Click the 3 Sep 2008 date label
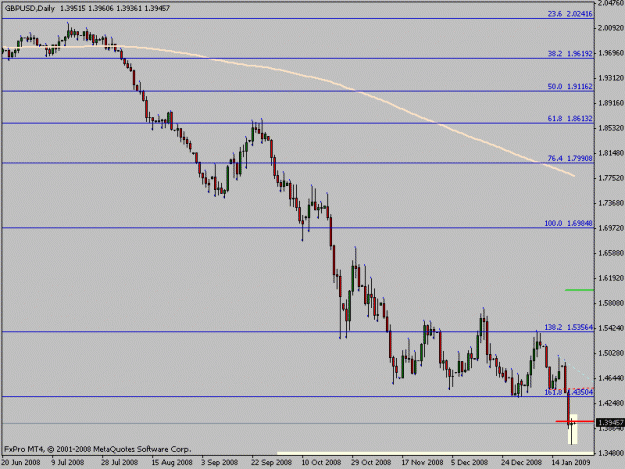 coord(220,462)
